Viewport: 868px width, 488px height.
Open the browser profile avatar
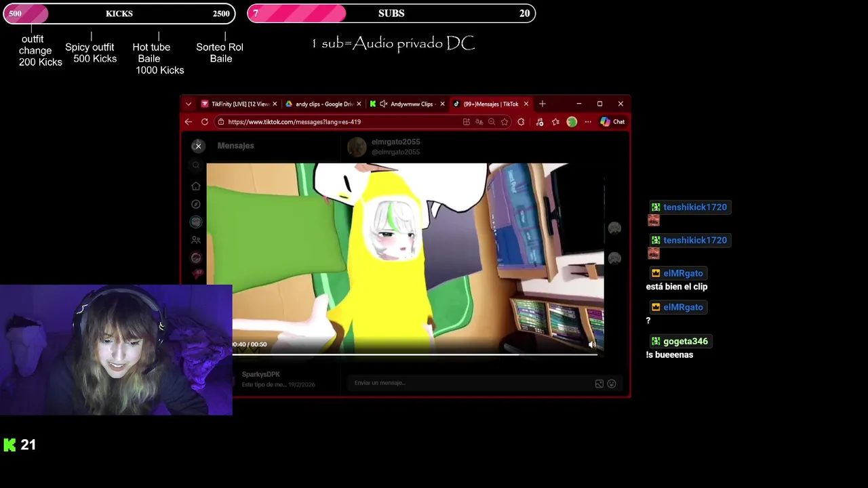point(572,122)
